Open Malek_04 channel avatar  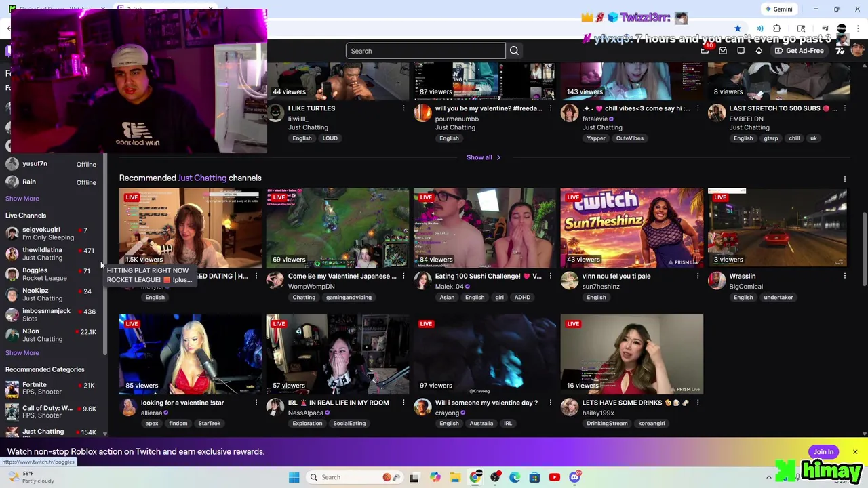coord(422,281)
